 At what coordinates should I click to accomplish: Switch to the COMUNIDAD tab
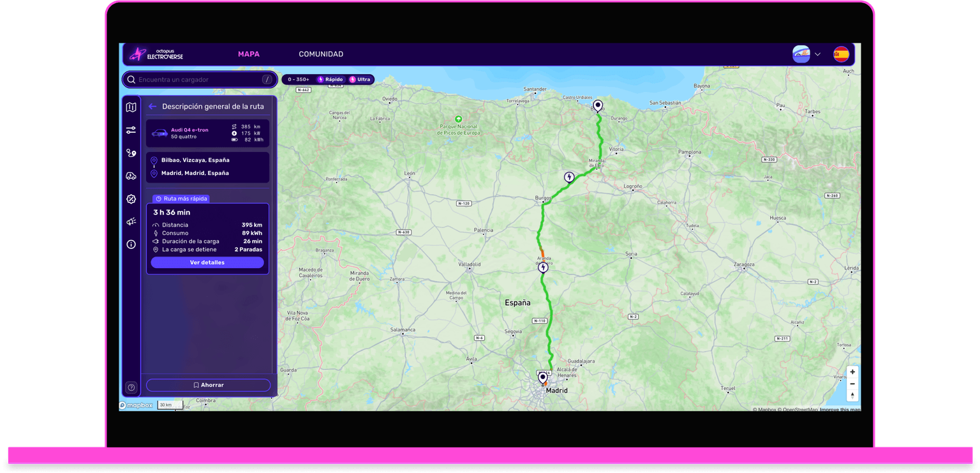[321, 54]
